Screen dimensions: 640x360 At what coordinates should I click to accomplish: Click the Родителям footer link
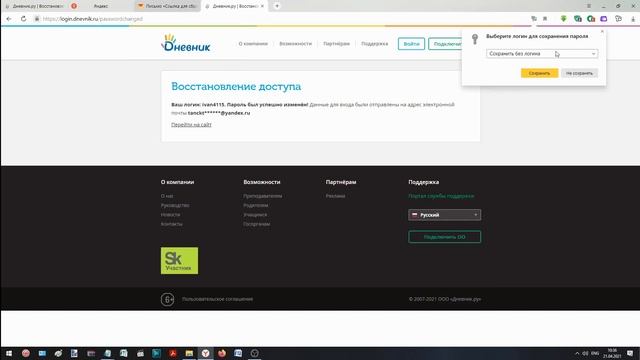pyautogui.click(x=256, y=205)
